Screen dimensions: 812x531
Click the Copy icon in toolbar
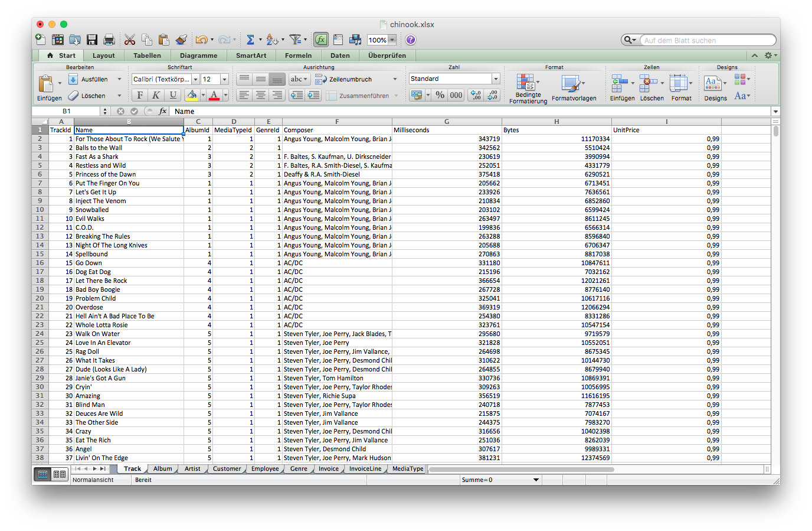tap(146, 40)
